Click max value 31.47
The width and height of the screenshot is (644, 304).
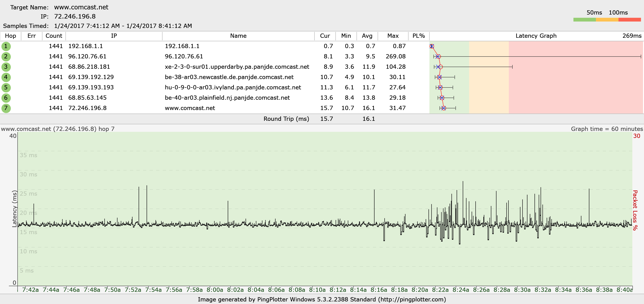point(397,108)
